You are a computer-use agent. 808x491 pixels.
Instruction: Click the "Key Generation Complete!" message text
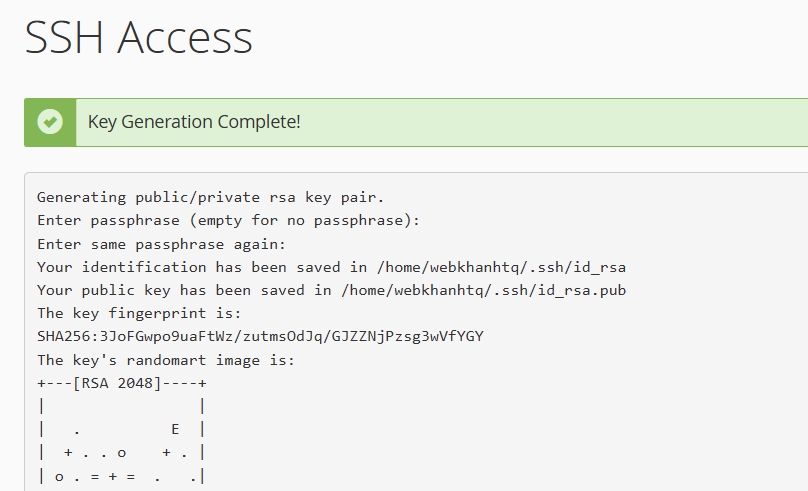point(194,122)
